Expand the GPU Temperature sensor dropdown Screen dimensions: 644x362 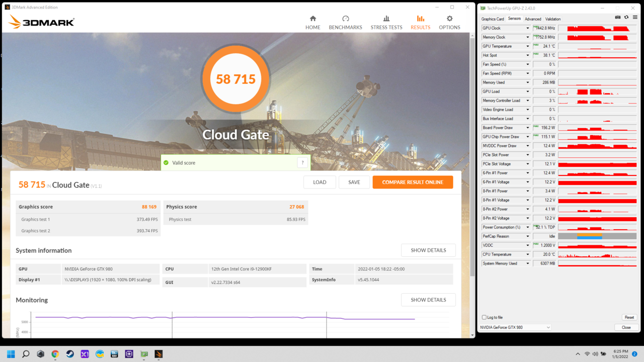(x=527, y=46)
